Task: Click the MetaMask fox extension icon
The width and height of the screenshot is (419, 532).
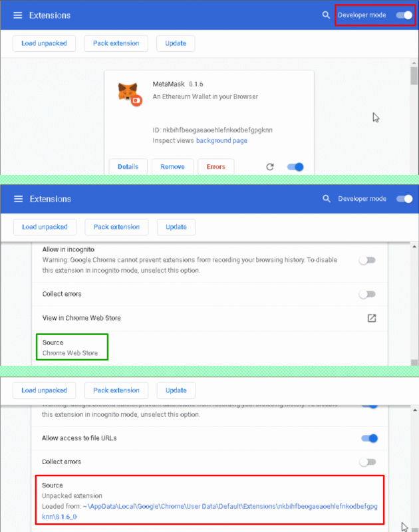Action: point(129,93)
